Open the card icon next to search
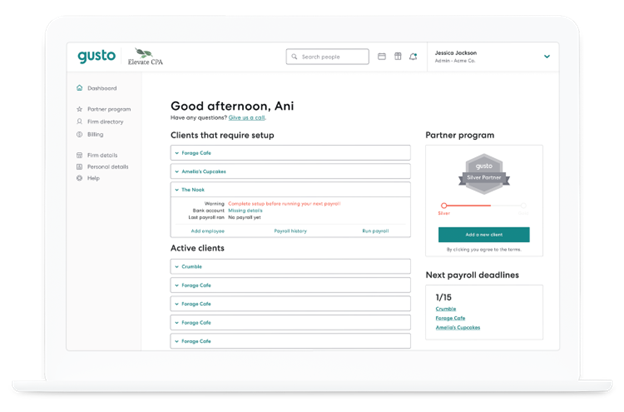 pos(382,57)
